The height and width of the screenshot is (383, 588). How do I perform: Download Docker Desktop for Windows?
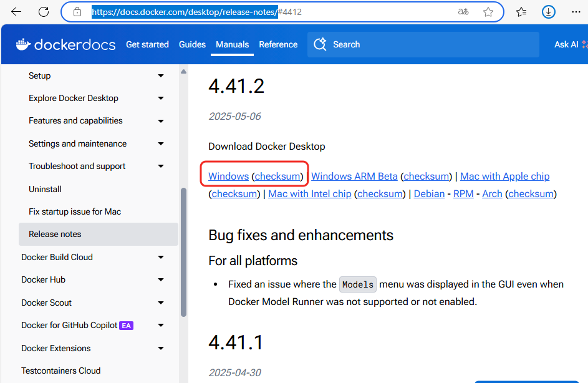pyautogui.click(x=228, y=176)
